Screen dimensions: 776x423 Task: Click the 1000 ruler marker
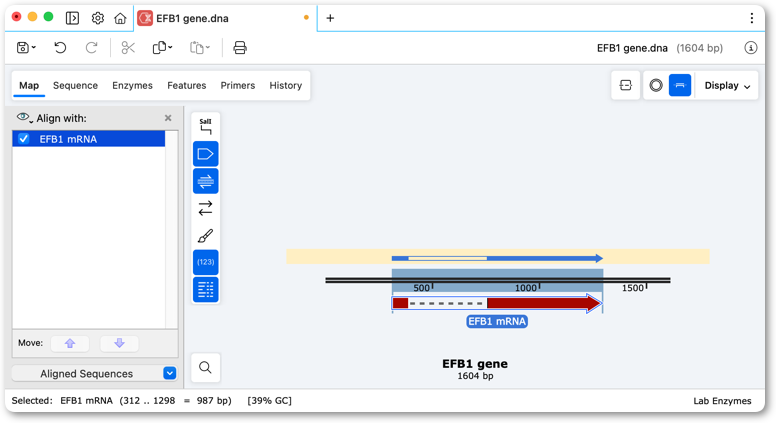[526, 288]
